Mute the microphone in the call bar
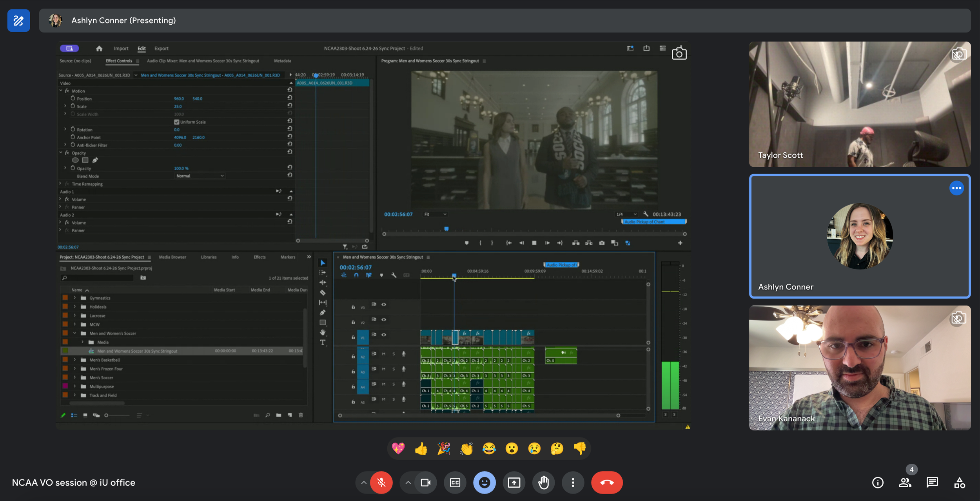This screenshot has width=980, height=501. point(381,483)
